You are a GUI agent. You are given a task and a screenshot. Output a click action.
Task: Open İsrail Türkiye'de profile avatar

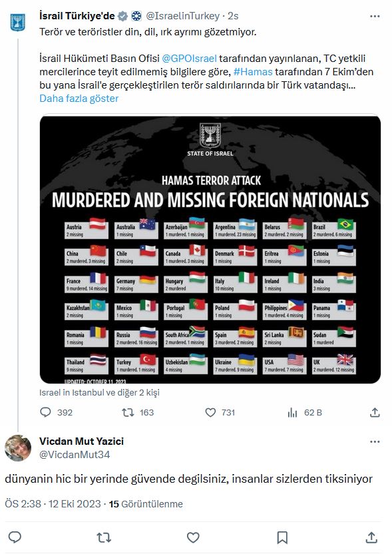18,22
